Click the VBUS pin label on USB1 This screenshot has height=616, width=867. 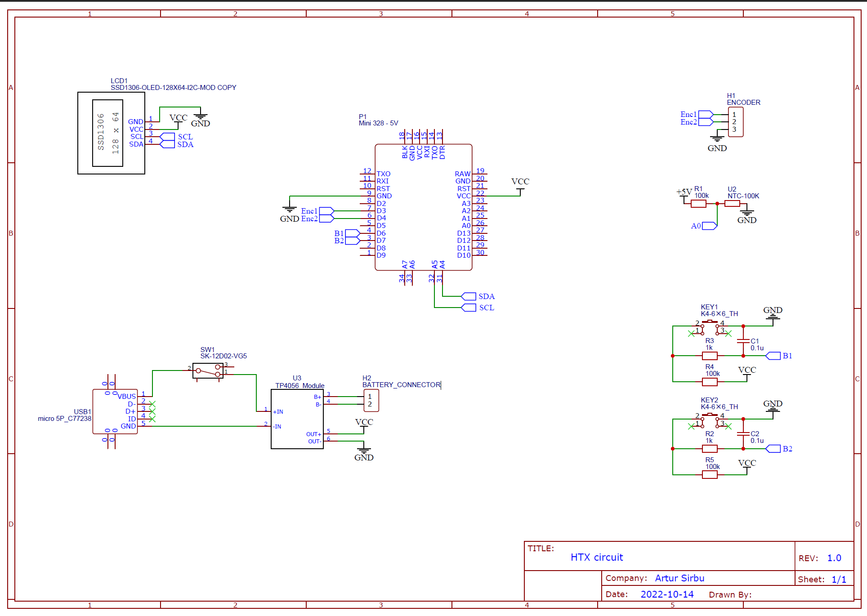(127, 397)
